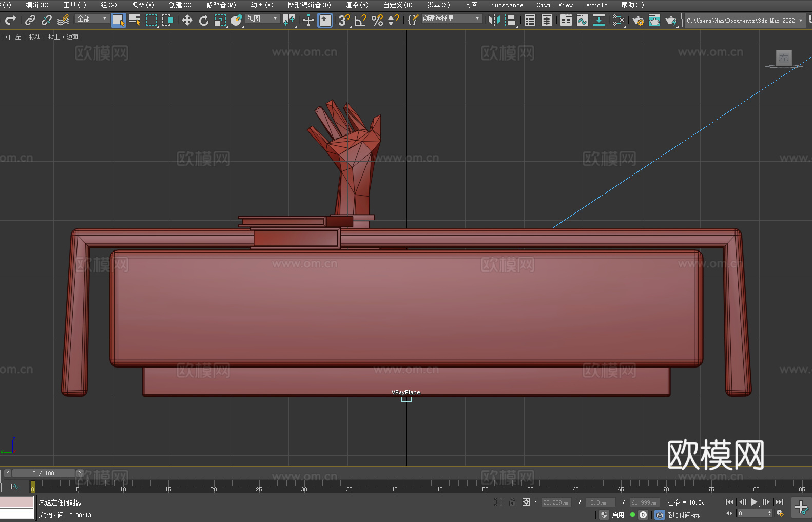Click the [+] viewport general label
The image size is (812, 522).
(x=6, y=37)
